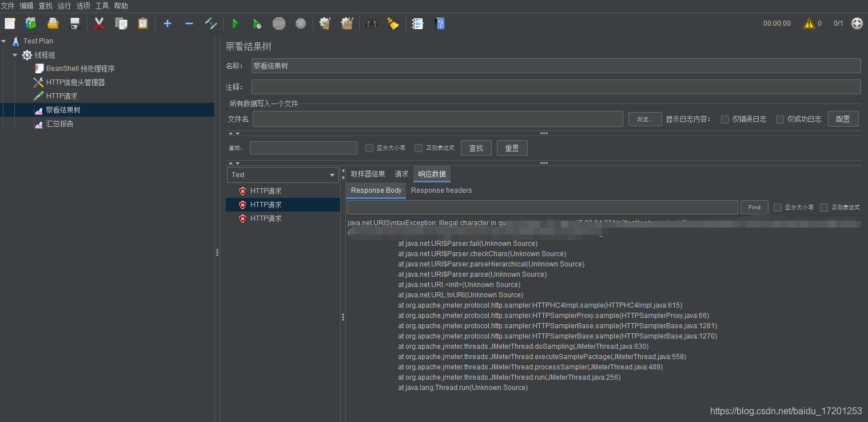868x422 pixels.
Task: Collapse the 线程组 tree node
Action: pos(15,54)
